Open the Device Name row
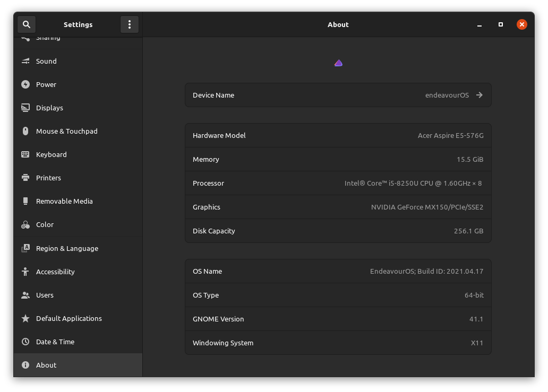548x392 pixels. click(338, 95)
